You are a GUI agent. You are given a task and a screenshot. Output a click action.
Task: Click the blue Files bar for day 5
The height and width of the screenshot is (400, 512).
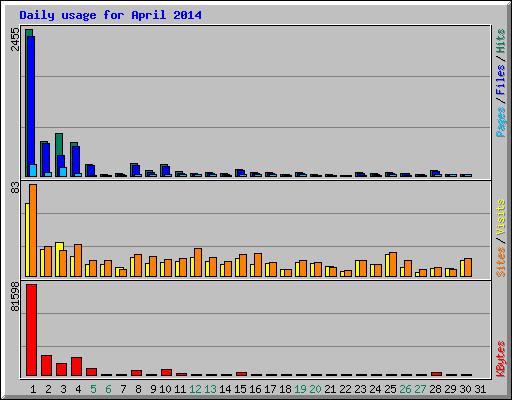91,170
